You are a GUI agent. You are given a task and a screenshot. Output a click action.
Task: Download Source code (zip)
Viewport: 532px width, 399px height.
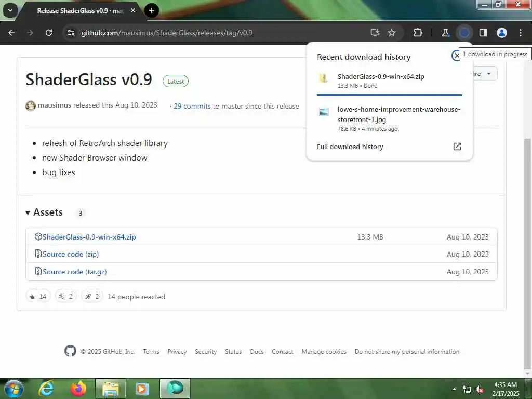point(71,254)
